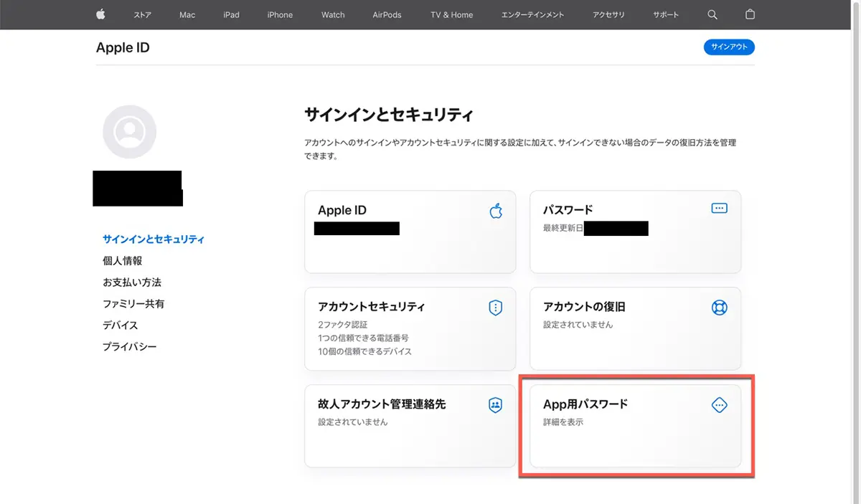This screenshot has height=504, width=861.
Task: Open Watch in the top navigation
Action: [x=333, y=15]
